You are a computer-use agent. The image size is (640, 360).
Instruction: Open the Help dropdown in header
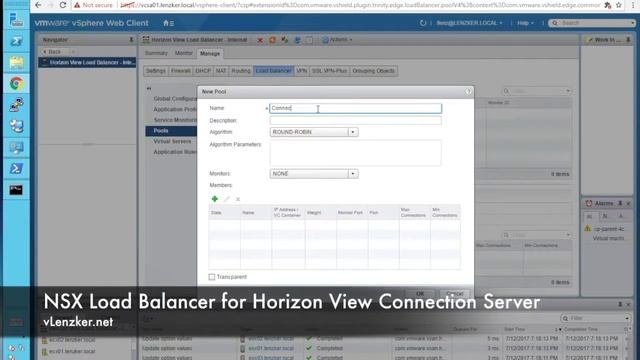point(525,23)
